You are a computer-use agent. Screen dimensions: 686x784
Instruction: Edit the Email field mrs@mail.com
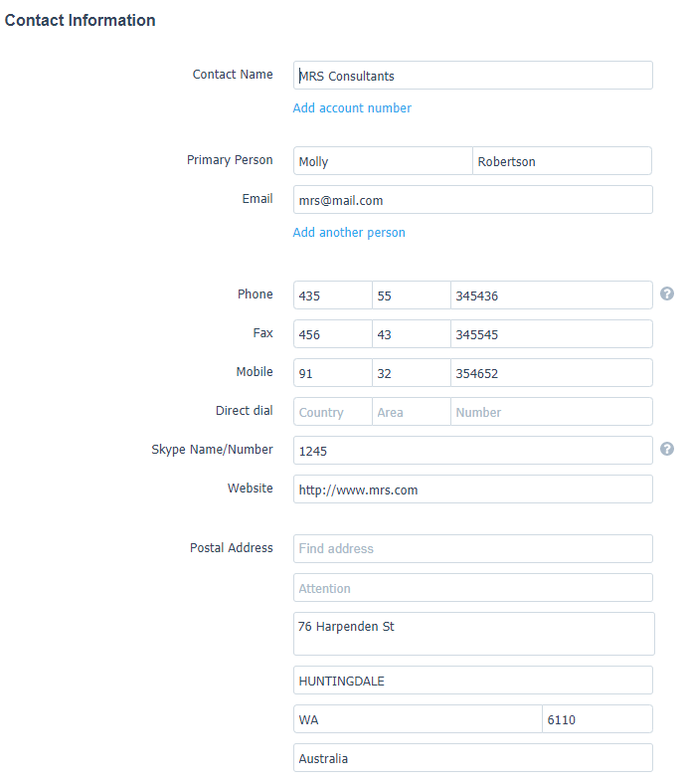click(x=472, y=200)
